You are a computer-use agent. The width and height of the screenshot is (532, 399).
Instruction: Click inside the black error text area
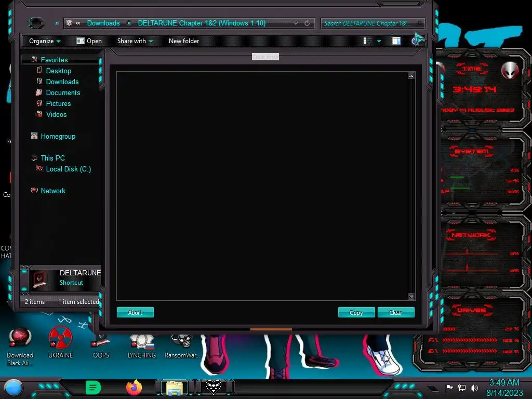[x=262, y=186]
